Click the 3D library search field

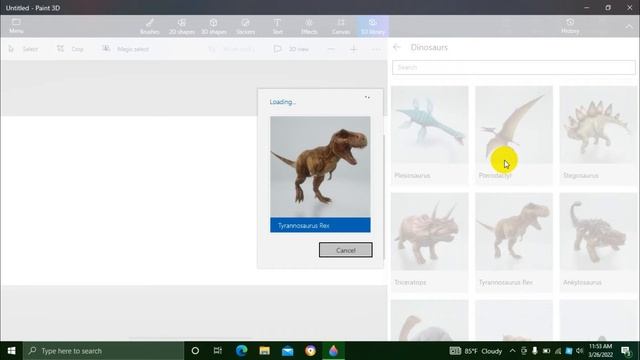pyautogui.click(x=513, y=67)
